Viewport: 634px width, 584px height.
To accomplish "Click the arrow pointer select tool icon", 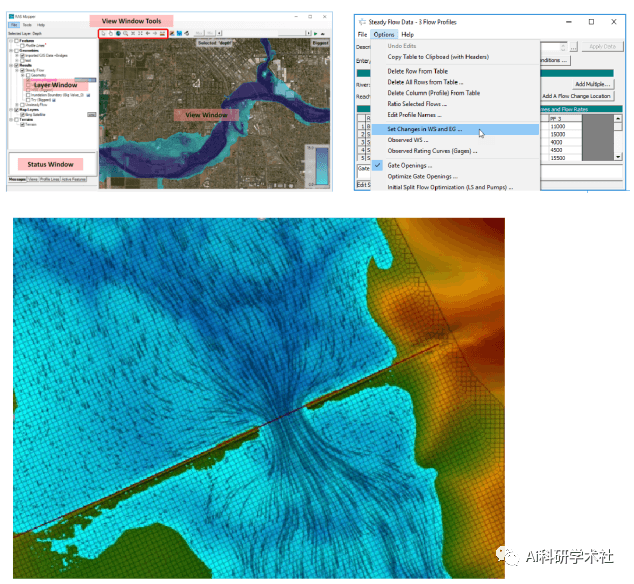I will tap(103, 34).
